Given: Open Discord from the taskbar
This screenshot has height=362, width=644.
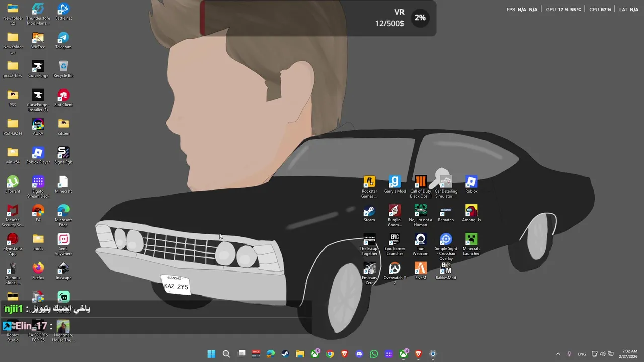Looking at the screenshot, I should pyautogui.click(x=359, y=354).
